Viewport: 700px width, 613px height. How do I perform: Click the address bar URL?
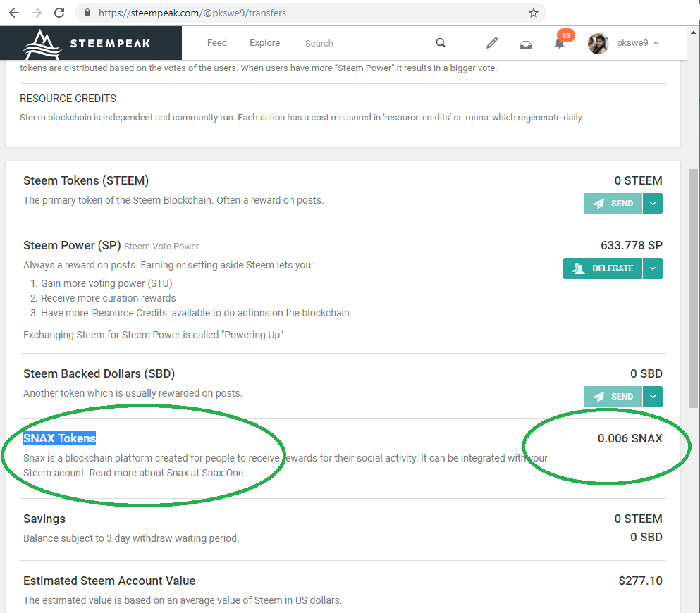tap(192, 13)
